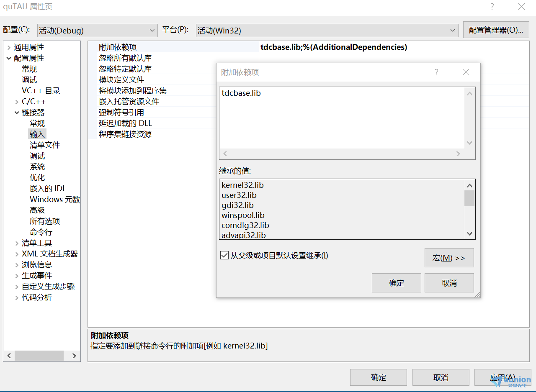Expand the 自定义生成步骤 node
This screenshot has height=392, width=536.
[x=17, y=287]
